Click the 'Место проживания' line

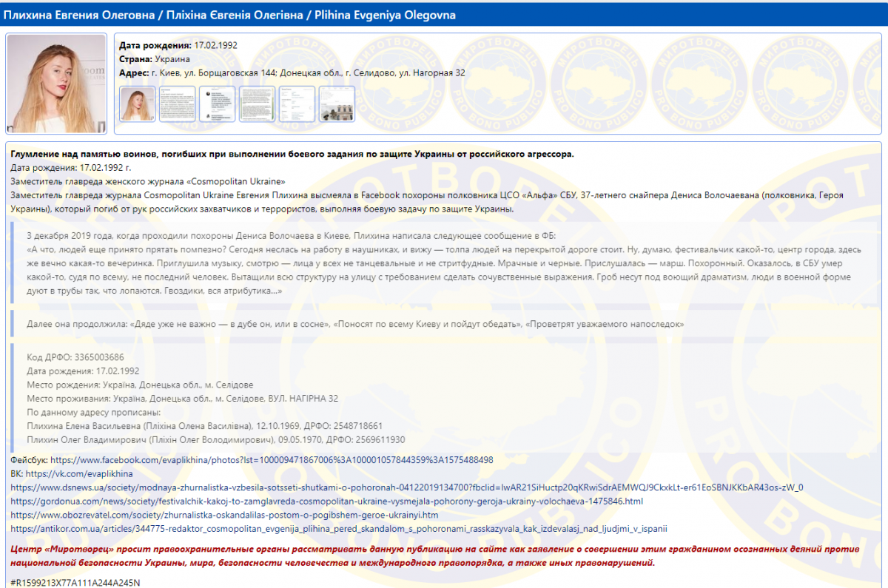pyautogui.click(x=182, y=399)
